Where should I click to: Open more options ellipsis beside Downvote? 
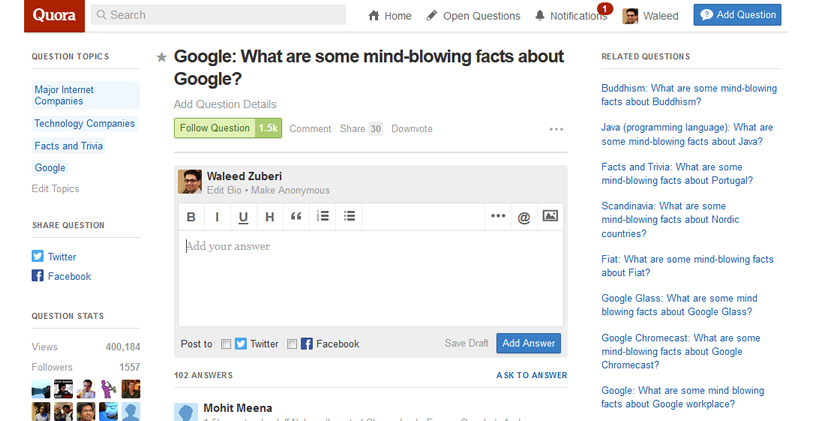point(556,129)
